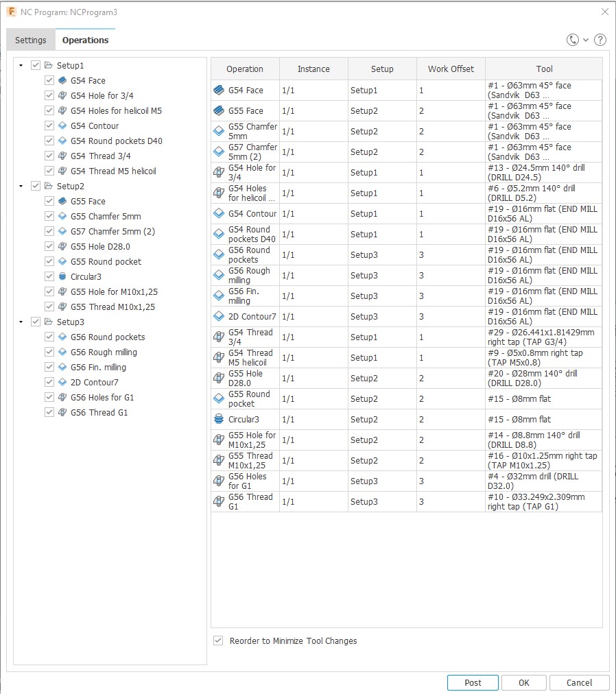Image resolution: width=616 pixels, height=694 pixels.
Task: Collapse the Setup3 tree branch
Action: 21,322
